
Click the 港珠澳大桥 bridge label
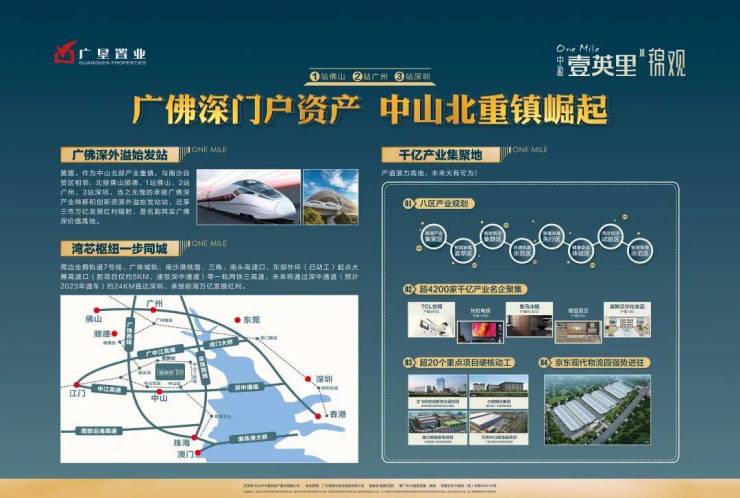click(x=252, y=438)
